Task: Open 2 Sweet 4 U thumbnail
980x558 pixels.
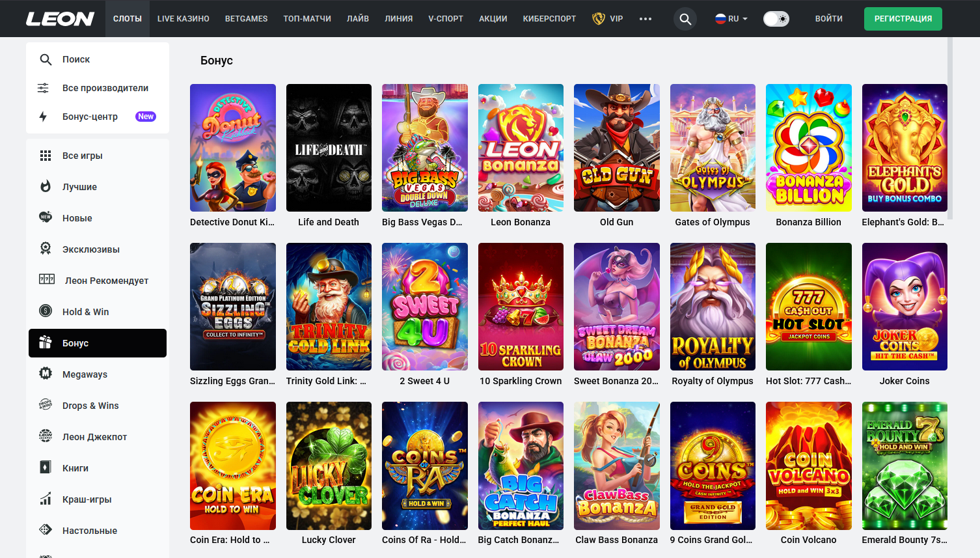Action: click(425, 307)
